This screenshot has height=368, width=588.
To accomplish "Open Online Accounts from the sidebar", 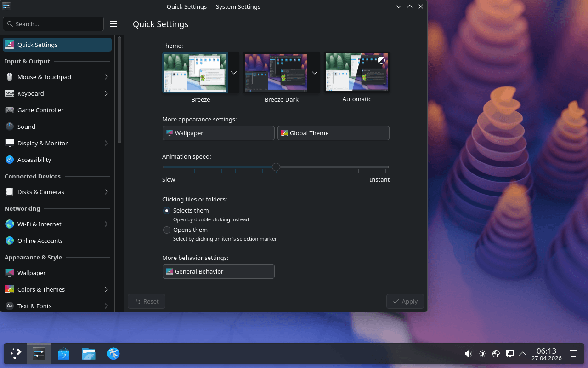I will click(x=40, y=241).
